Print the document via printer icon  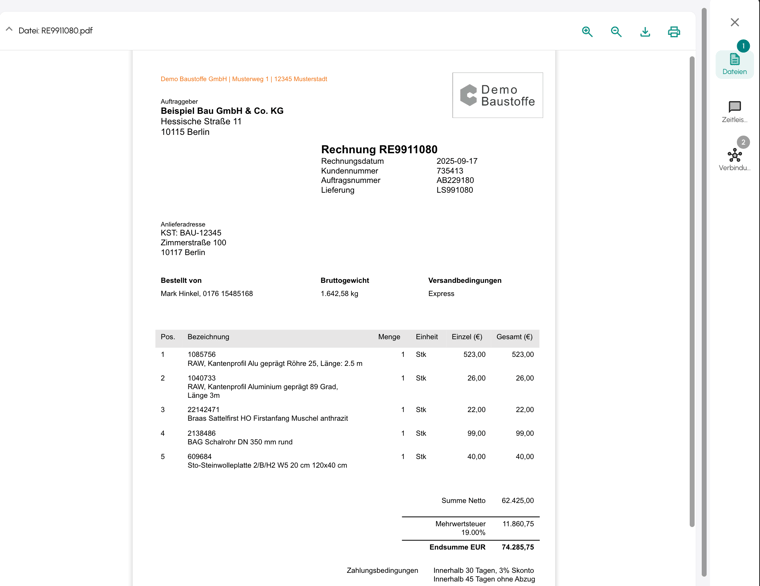point(674,31)
